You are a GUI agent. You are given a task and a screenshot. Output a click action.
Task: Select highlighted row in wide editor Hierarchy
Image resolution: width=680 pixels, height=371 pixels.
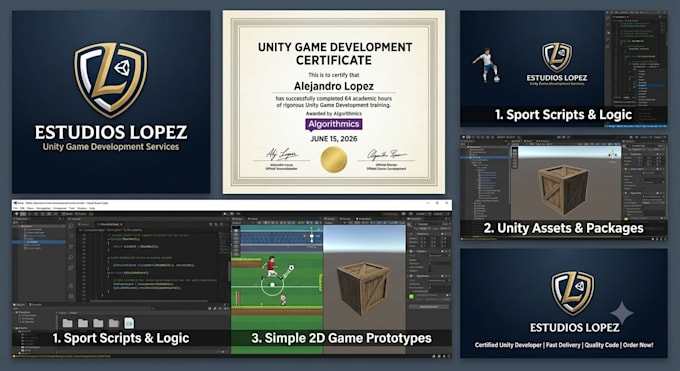pyautogui.click(x=39, y=242)
